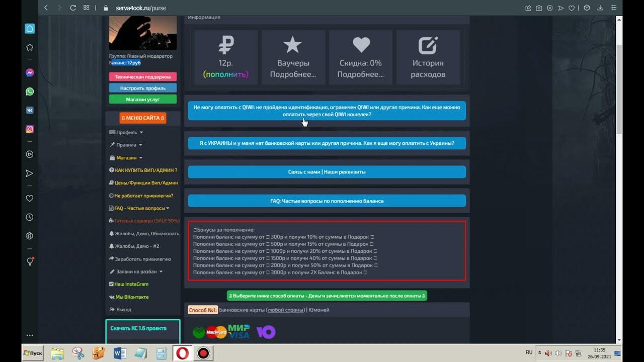Go back with the browser back arrow
Viewport: 644px width, 362px height.
(46, 8)
